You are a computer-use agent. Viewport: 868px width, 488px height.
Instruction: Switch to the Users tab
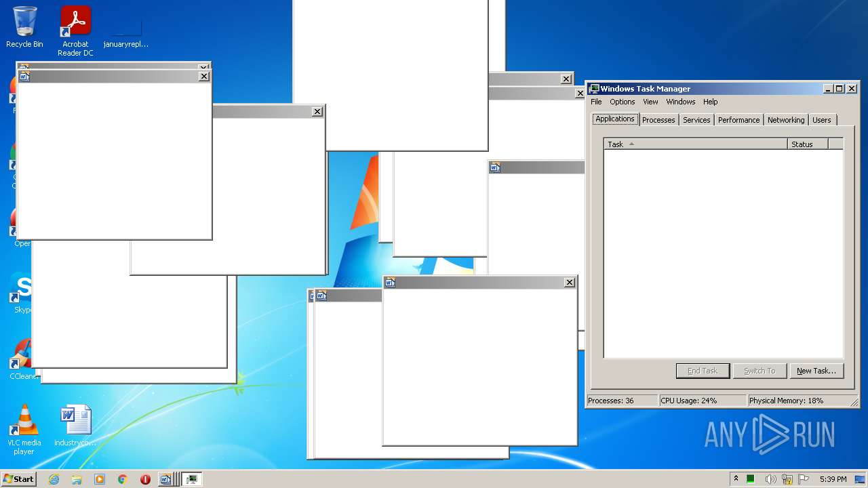click(821, 120)
